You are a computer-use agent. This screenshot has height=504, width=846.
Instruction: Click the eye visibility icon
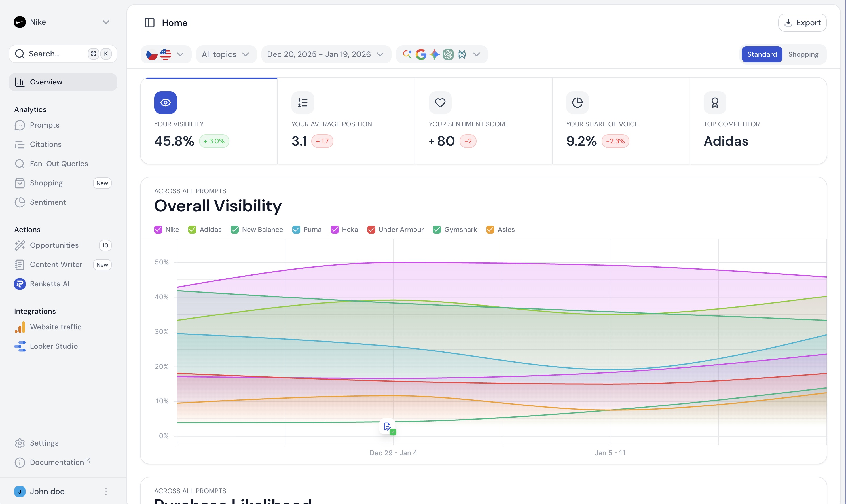(x=165, y=103)
